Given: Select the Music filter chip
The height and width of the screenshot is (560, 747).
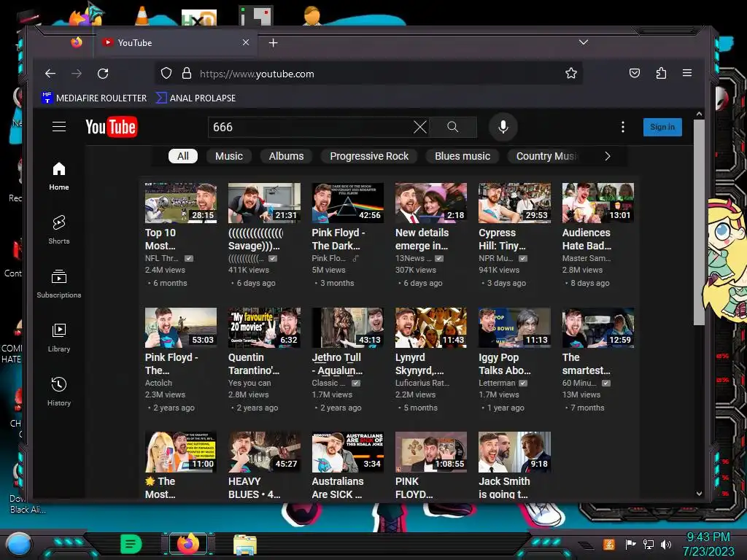Looking at the screenshot, I should [x=228, y=156].
